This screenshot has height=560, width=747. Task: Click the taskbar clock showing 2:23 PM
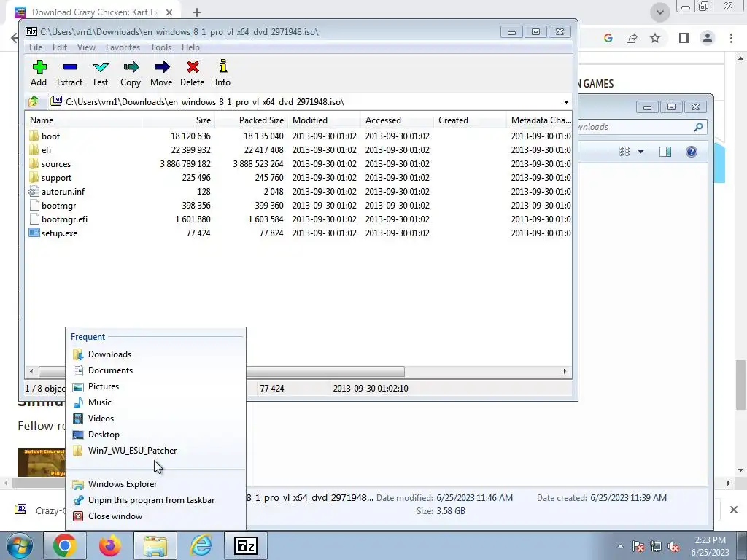(710, 546)
